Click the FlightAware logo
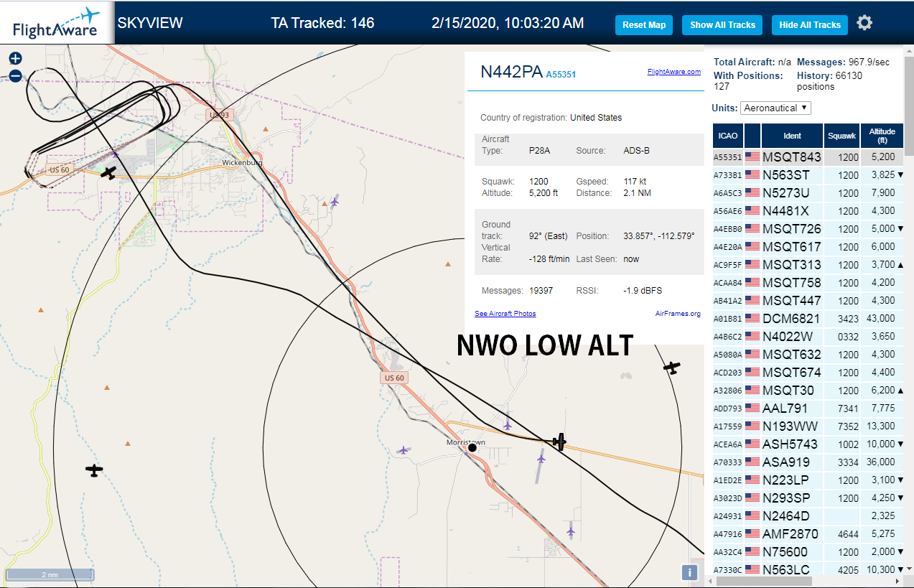The width and height of the screenshot is (914, 588). point(57,22)
